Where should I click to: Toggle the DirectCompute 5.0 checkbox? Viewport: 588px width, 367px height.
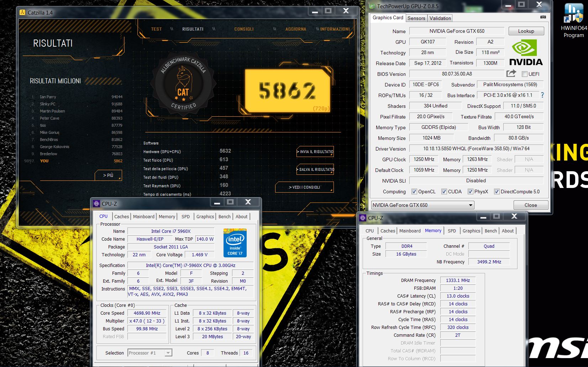[497, 192]
